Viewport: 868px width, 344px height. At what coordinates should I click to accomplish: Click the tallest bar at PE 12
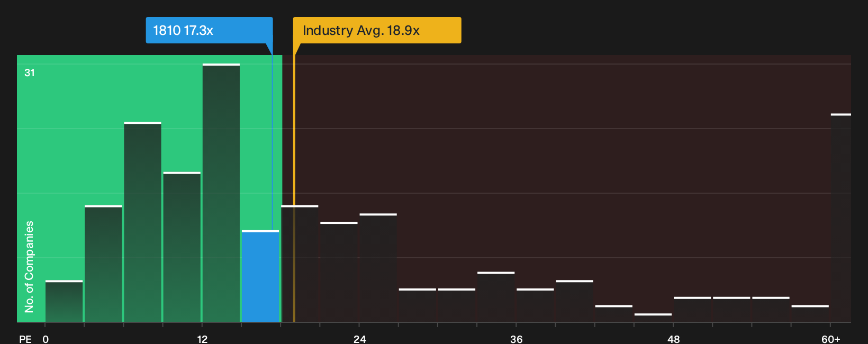221,193
